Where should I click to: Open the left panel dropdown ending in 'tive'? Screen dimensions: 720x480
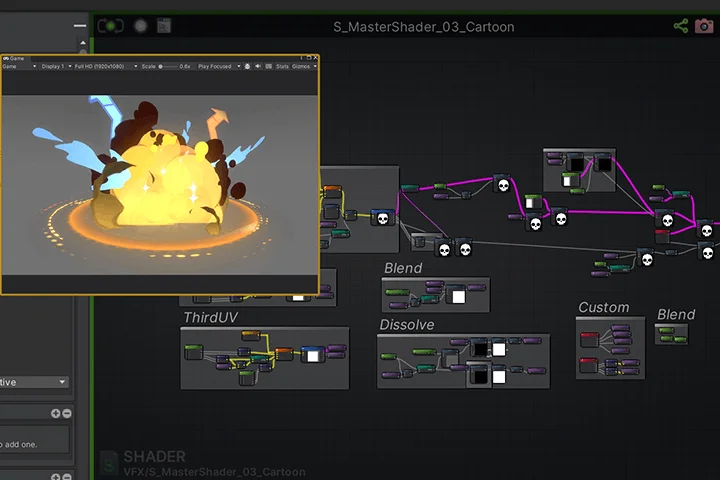coord(34,382)
